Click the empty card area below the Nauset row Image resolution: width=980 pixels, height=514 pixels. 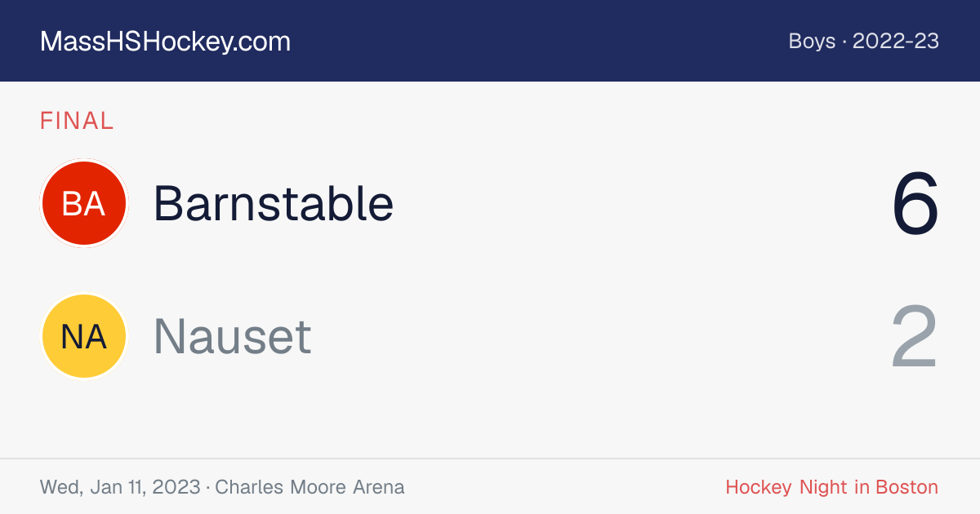tap(490, 419)
